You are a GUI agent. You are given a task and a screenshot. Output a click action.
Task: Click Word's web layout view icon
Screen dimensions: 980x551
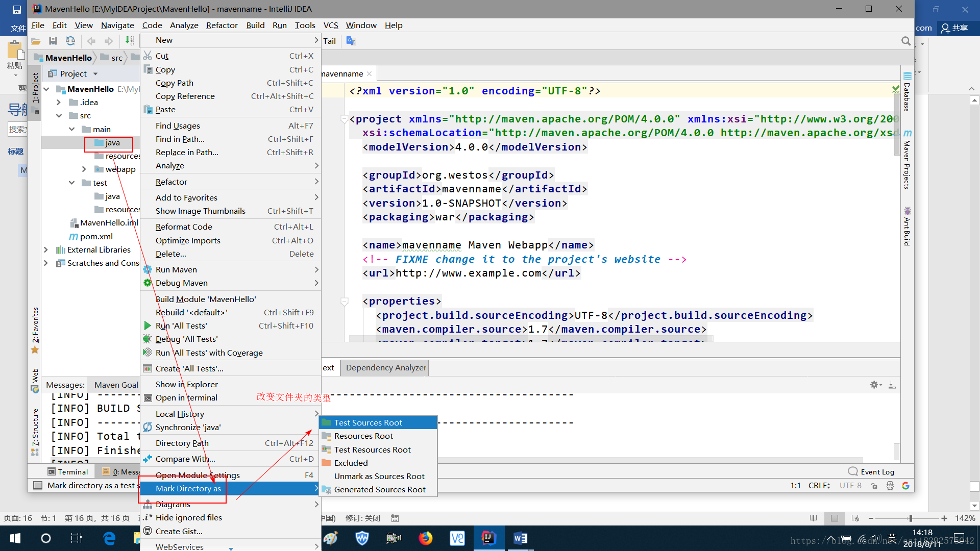(x=855, y=518)
